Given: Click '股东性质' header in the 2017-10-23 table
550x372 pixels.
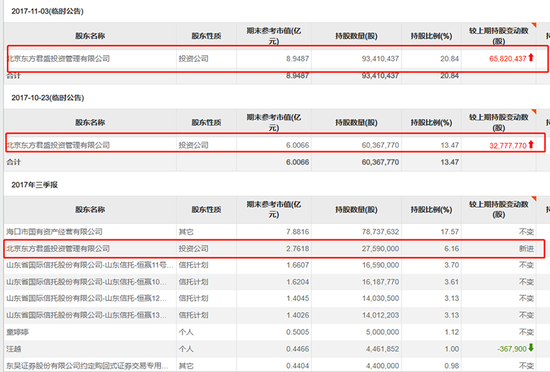Looking at the screenshot, I should point(206,122).
